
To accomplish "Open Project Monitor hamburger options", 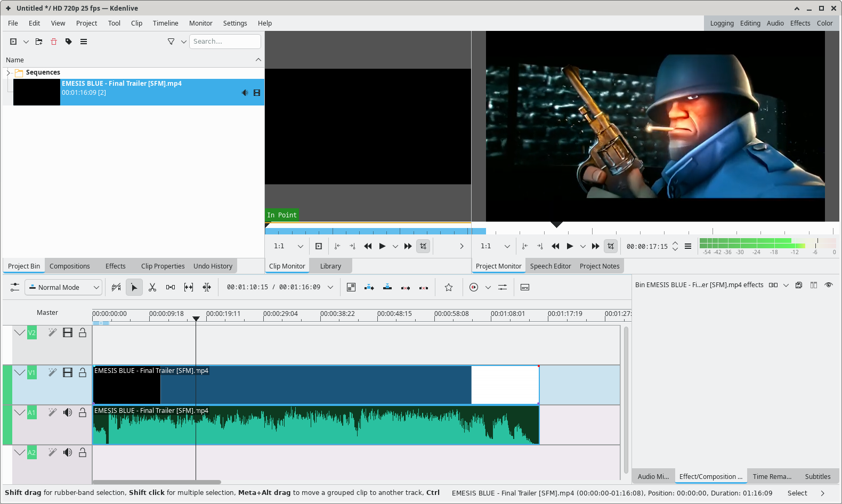I will pyautogui.click(x=688, y=246).
